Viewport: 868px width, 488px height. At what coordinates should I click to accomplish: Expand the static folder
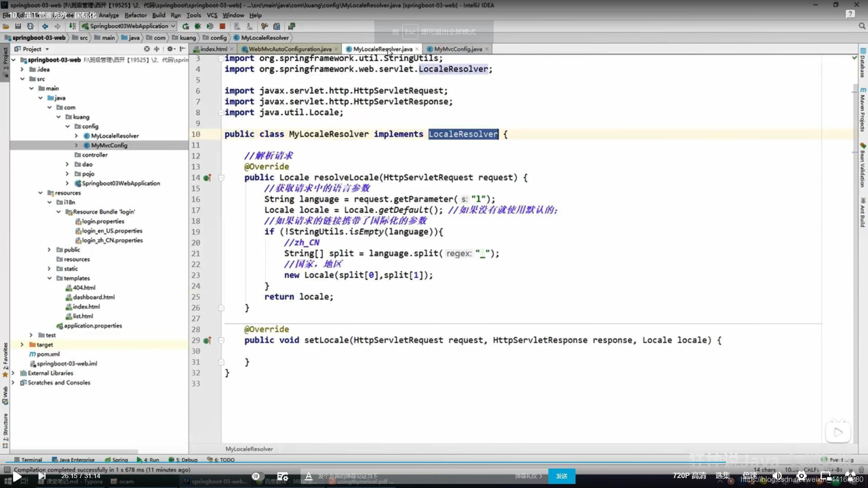point(49,269)
